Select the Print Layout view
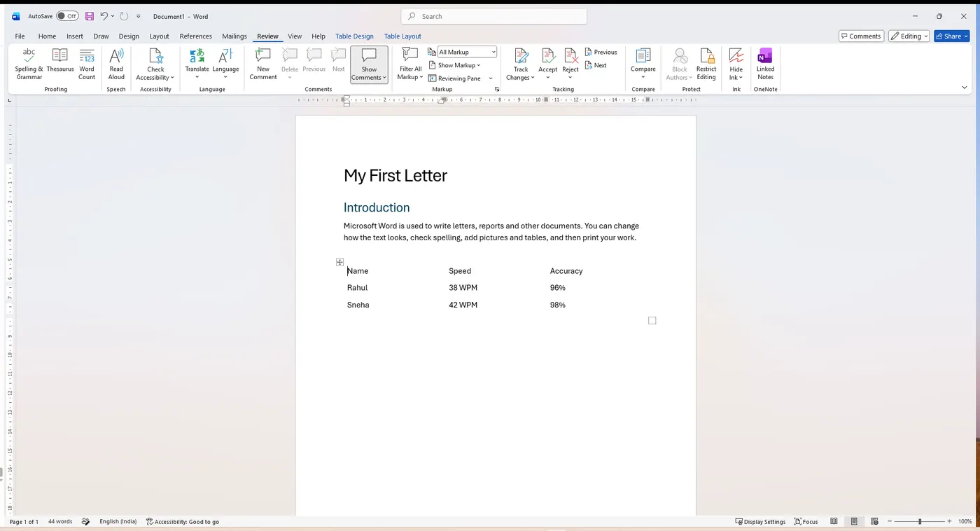This screenshot has height=531, width=980. point(855,522)
